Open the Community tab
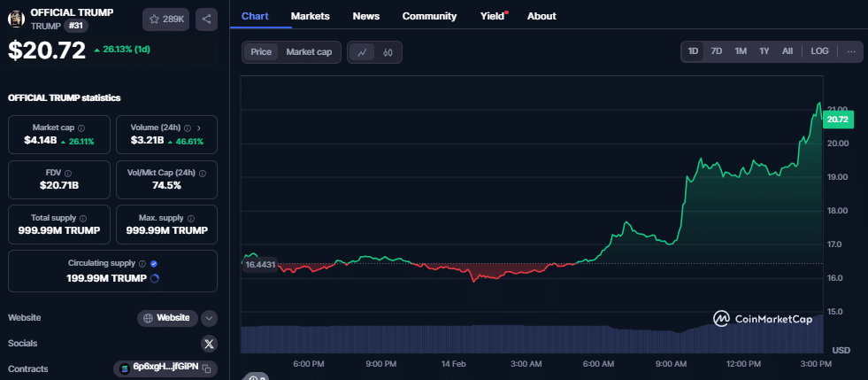 429,16
